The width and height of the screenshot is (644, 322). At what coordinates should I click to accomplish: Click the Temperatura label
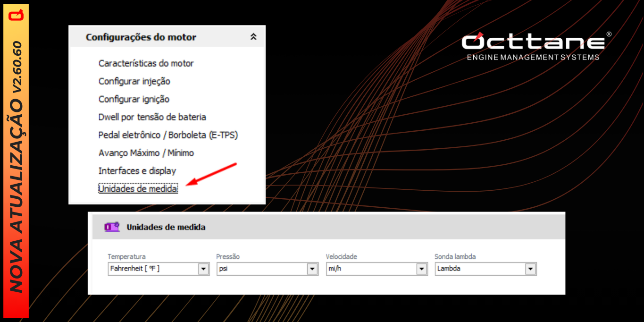tap(127, 257)
